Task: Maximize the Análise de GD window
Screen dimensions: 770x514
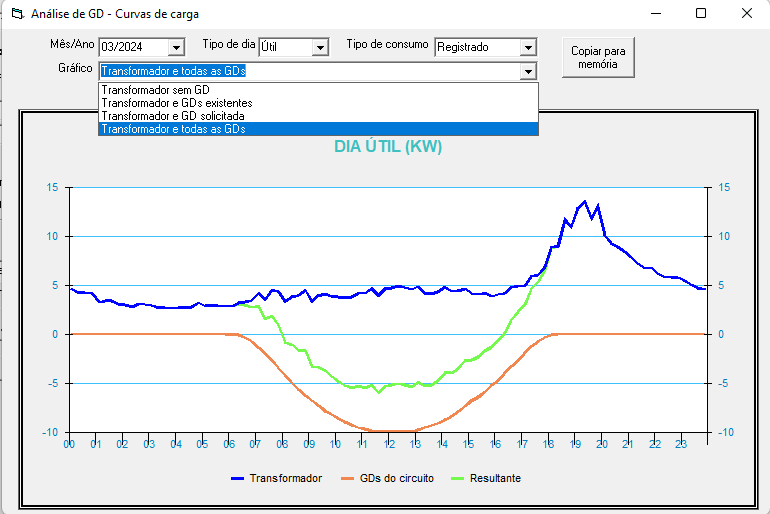Action: pyautogui.click(x=701, y=13)
